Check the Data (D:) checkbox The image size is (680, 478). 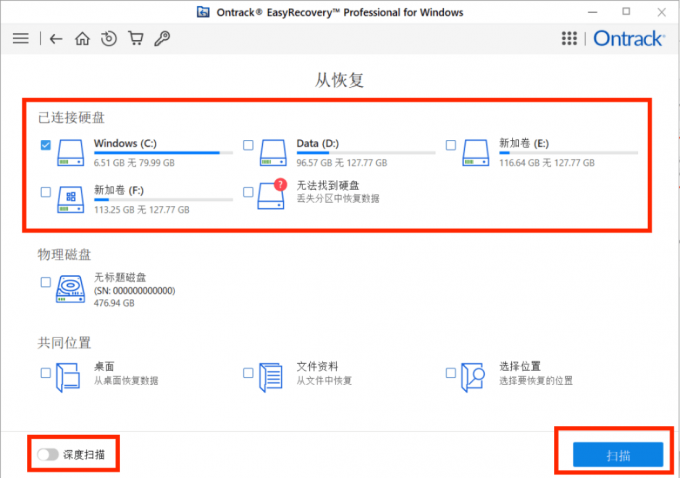[248, 145]
